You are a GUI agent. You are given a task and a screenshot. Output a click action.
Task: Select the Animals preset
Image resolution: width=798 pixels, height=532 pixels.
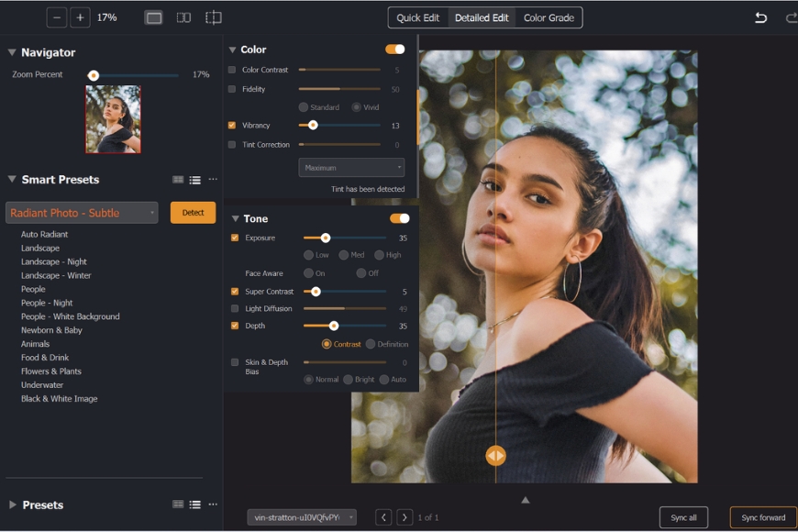pyautogui.click(x=35, y=344)
